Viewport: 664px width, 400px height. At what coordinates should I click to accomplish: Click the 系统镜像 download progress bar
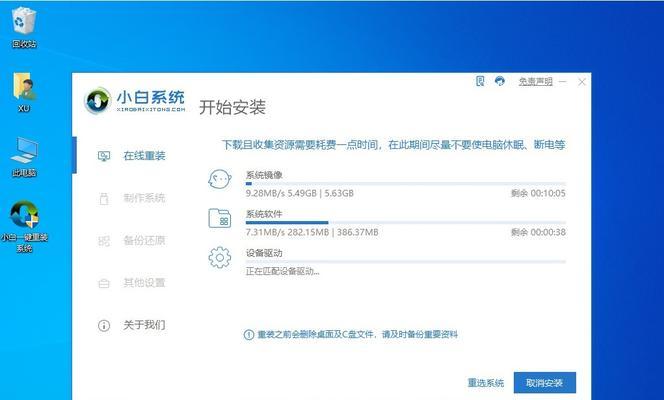point(405,184)
